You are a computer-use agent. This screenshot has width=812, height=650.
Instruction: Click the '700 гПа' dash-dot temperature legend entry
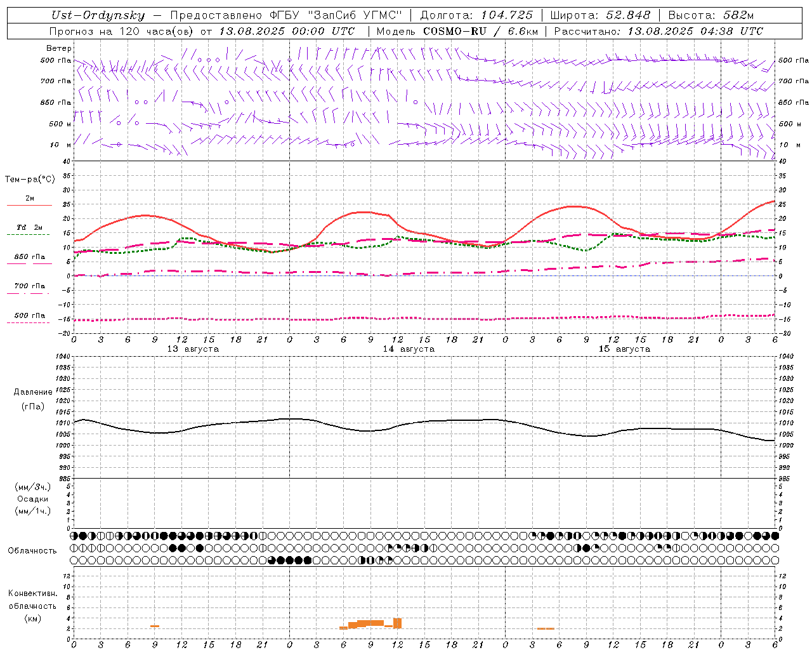(29, 288)
